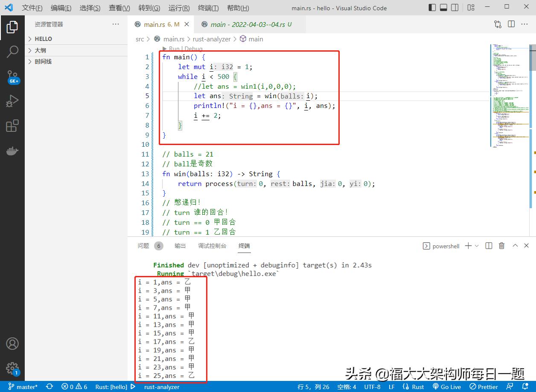This screenshot has height=392, width=536.
Task: Click the Accounts icon
Action: [x=12, y=343]
